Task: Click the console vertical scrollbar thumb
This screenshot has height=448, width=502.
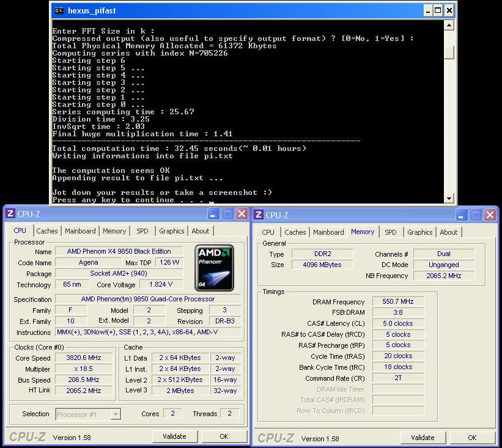Action: coord(449,53)
